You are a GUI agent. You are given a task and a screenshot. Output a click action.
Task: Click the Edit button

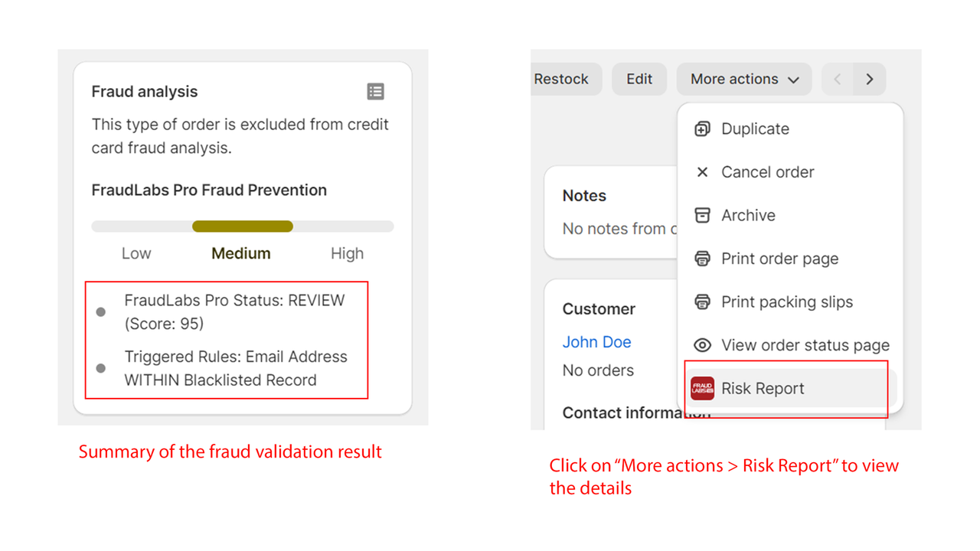(639, 79)
